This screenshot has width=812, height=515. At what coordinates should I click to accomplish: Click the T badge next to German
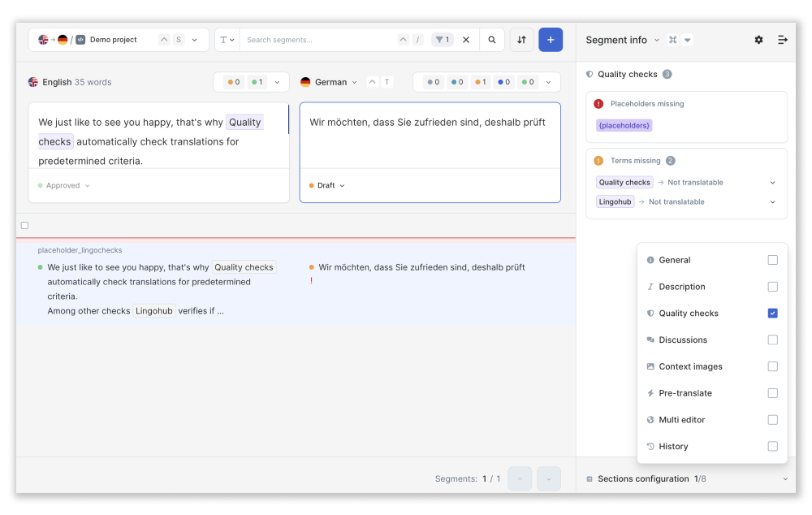(x=387, y=82)
